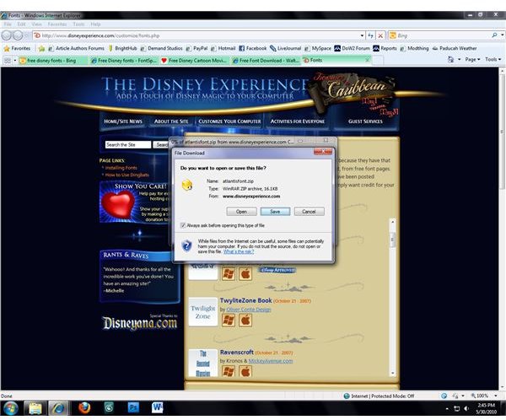Open the File menu
The height and width of the screenshot is (420, 506).
click(x=8, y=24)
